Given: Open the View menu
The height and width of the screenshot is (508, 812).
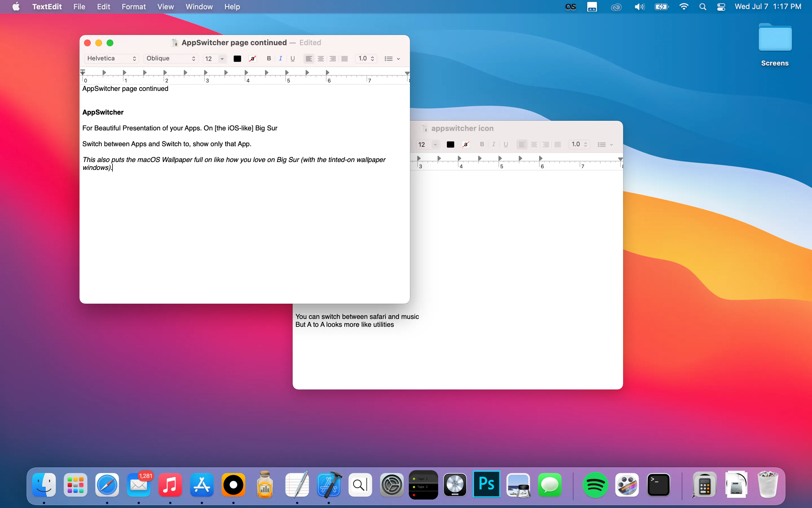Looking at the screenshot, I should (x=166, y=7).
